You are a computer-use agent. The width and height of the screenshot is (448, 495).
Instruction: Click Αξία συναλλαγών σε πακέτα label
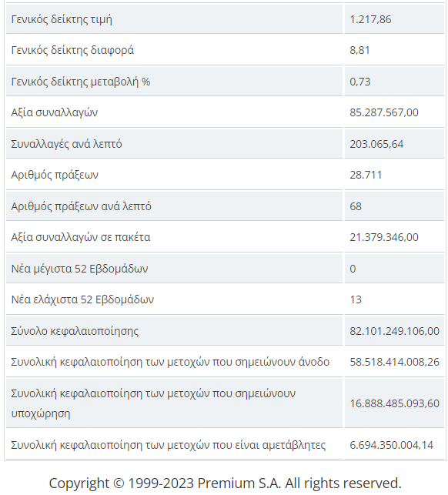pyautogui.click(x=81, y=237)
